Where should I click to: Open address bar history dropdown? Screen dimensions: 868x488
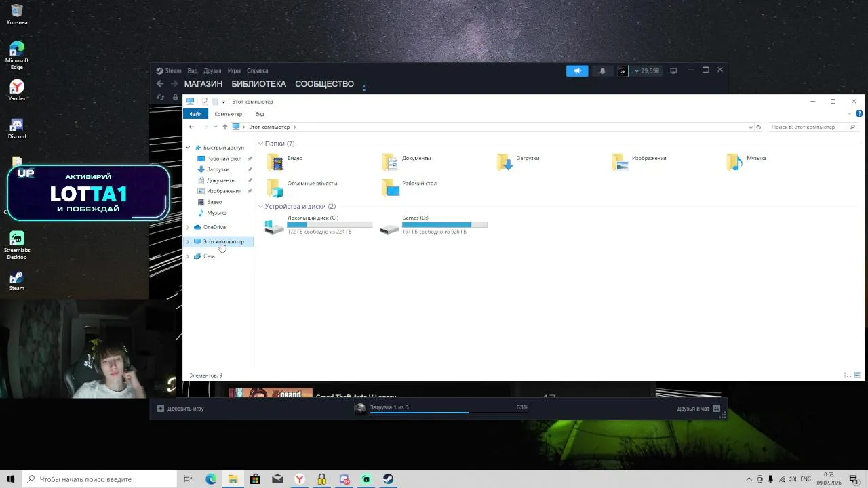[x=750, y=127]
